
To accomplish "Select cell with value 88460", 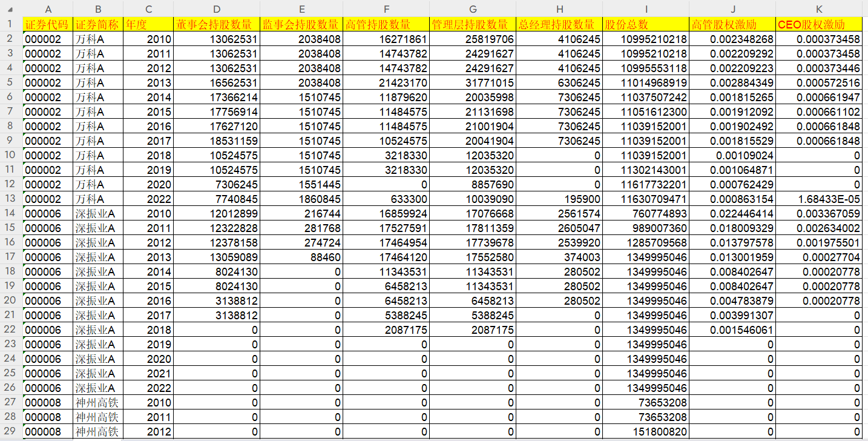I will click(301, 257).
